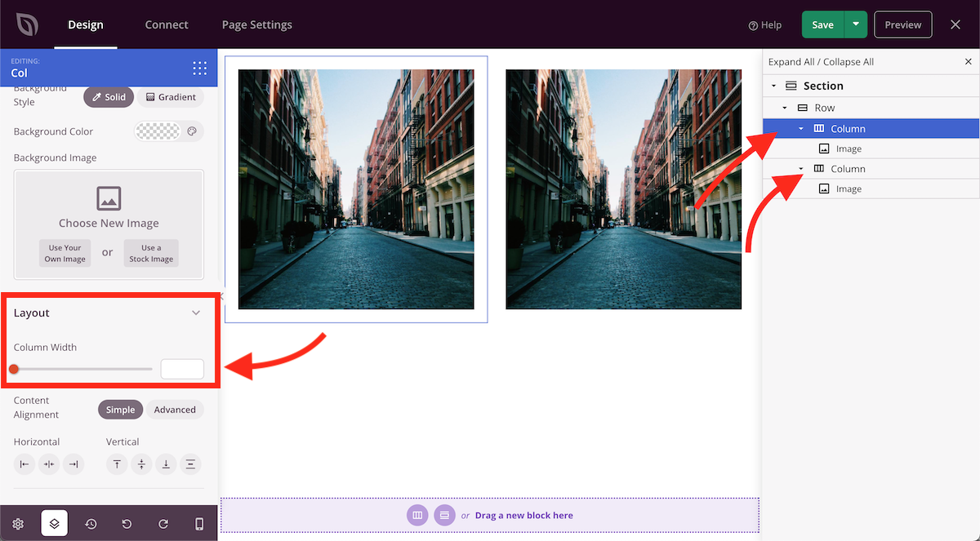Select the left street image
Screen dimensions: 980x541
pos(356,189)
